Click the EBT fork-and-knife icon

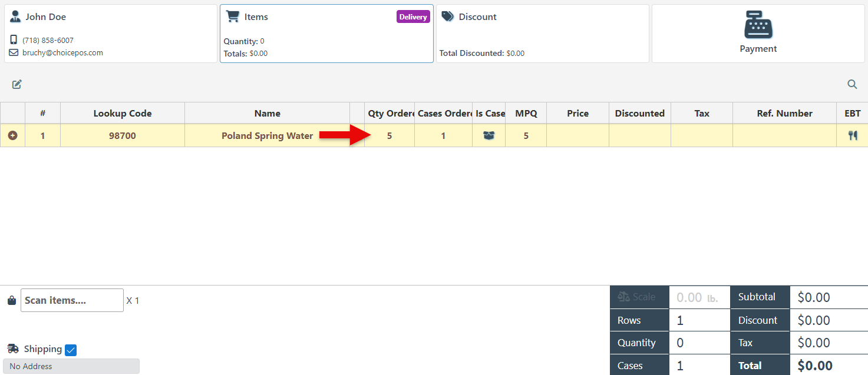click(852, 135)
